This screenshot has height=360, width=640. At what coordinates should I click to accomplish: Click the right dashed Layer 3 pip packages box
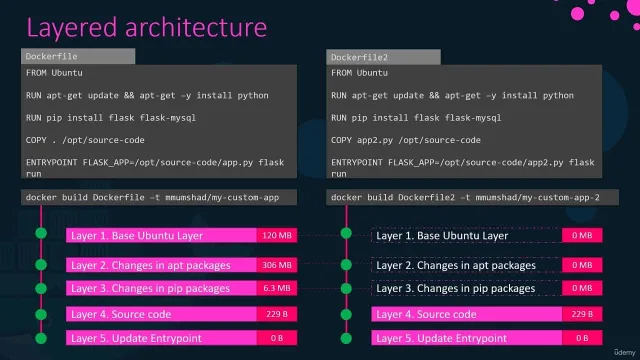467,288
